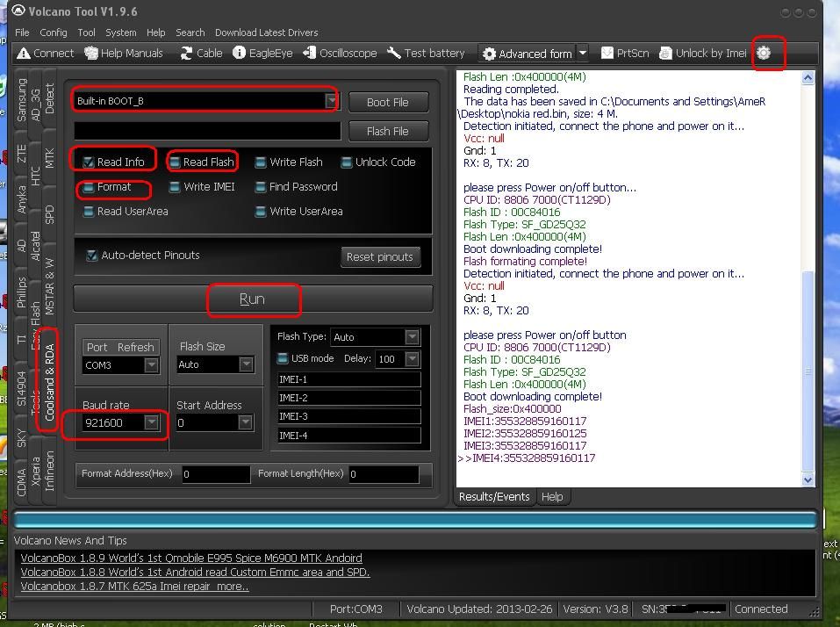Click the Flash File button

click(x=388, y=131)
